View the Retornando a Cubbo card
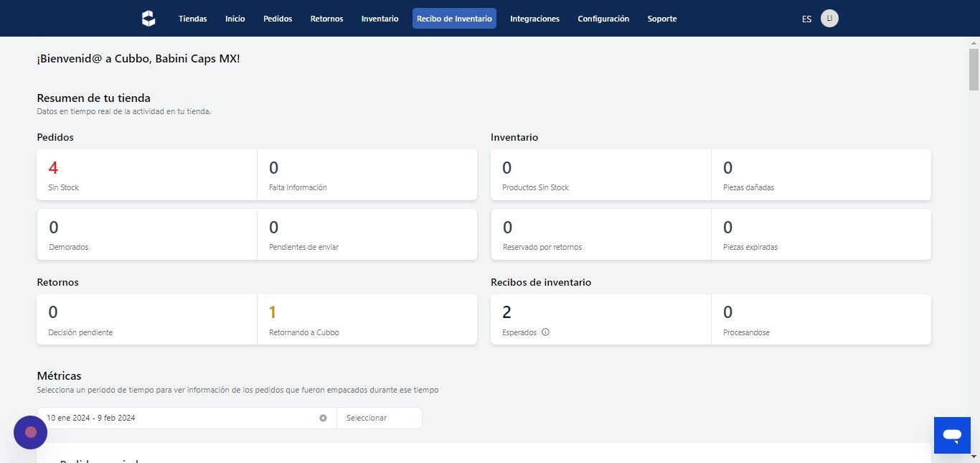980x463 pixels. tap(367, 319)
